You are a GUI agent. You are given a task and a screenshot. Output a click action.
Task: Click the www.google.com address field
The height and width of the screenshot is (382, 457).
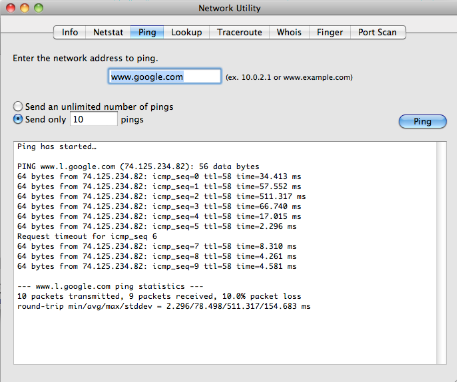(x=165, y=76)
